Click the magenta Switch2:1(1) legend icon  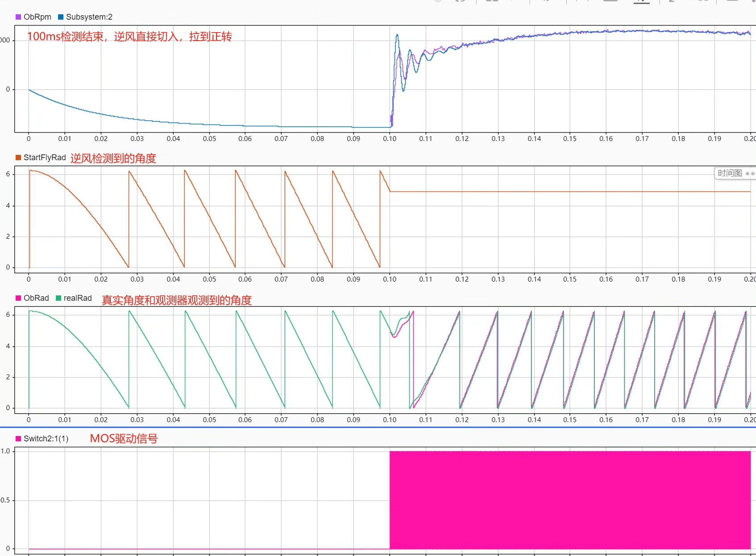click(x=18, y=439)
